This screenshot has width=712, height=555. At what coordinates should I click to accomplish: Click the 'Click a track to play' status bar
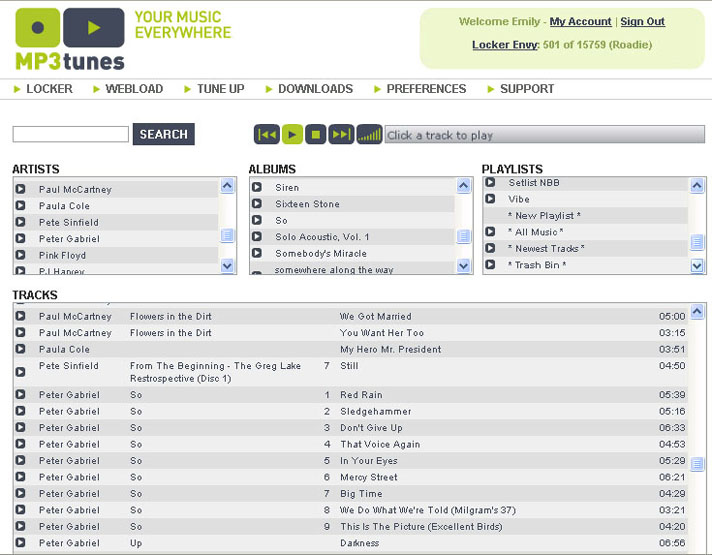pos(544,134)
